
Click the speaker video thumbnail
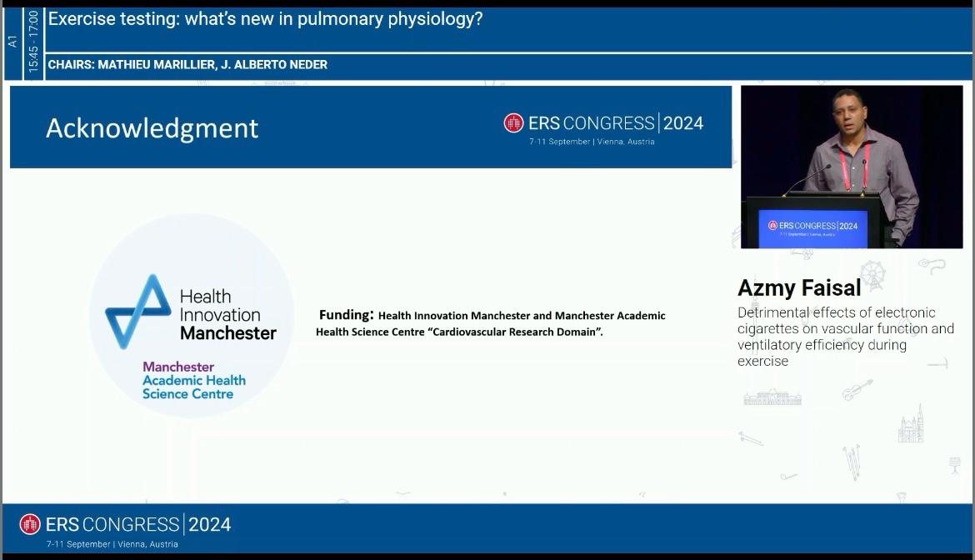851,167
